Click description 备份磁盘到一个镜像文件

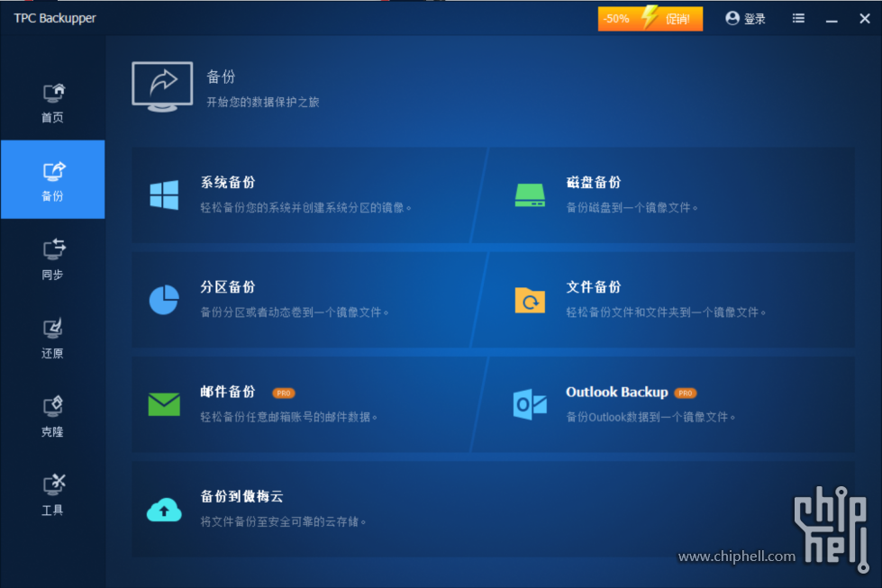point(632,207)
